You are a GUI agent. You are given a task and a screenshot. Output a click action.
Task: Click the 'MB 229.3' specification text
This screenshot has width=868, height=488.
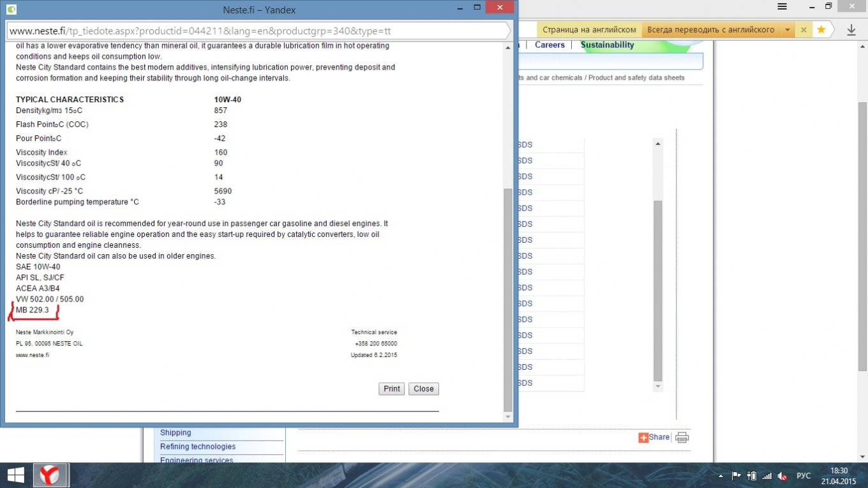(x=33, y=310)
